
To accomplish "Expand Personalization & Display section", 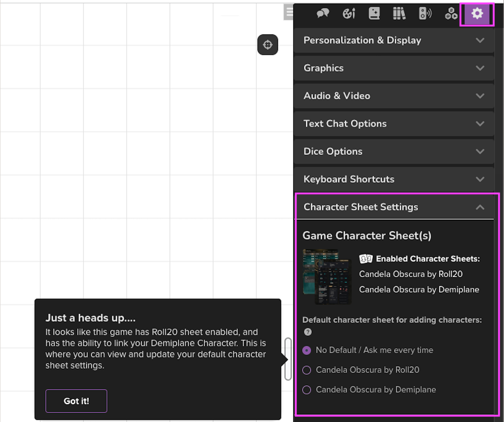I will coord(394,41).
